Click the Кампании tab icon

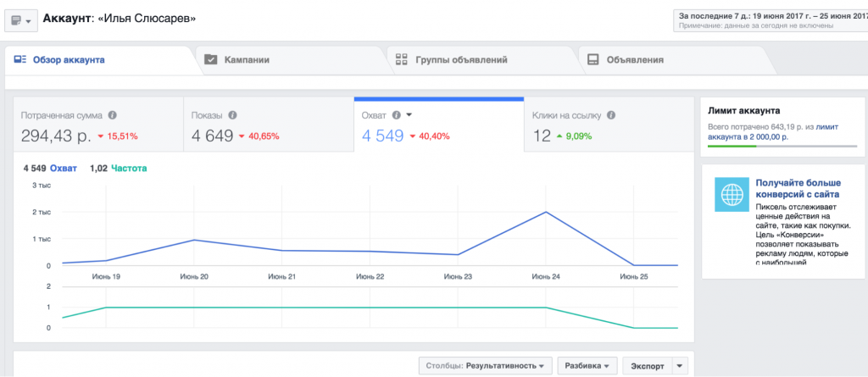pos(211,60)
